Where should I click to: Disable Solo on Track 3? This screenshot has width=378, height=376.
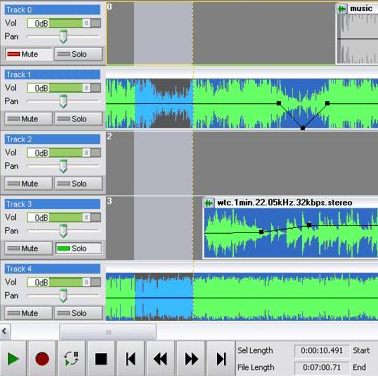pyautogui.click(x=78, y=248)
